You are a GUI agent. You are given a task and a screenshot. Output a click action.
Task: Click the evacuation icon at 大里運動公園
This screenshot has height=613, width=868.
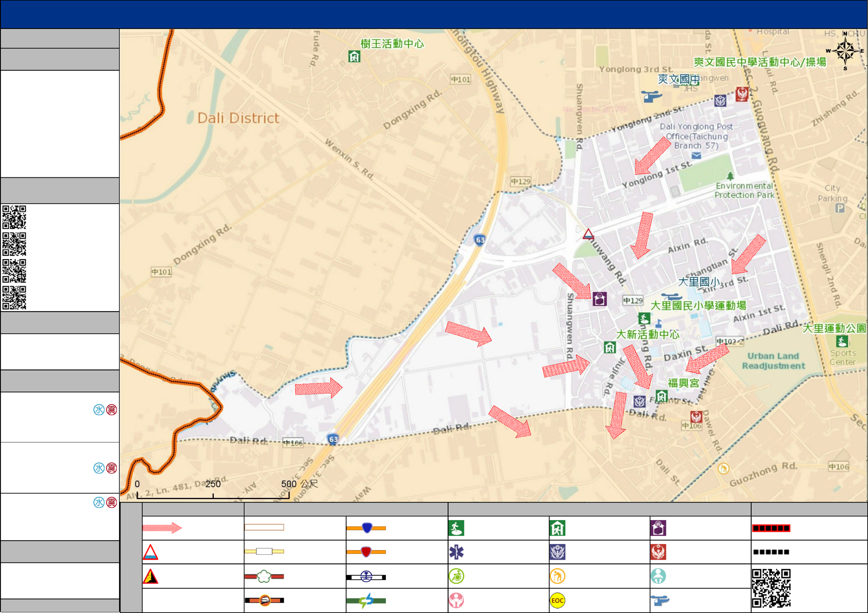(842, 342)
